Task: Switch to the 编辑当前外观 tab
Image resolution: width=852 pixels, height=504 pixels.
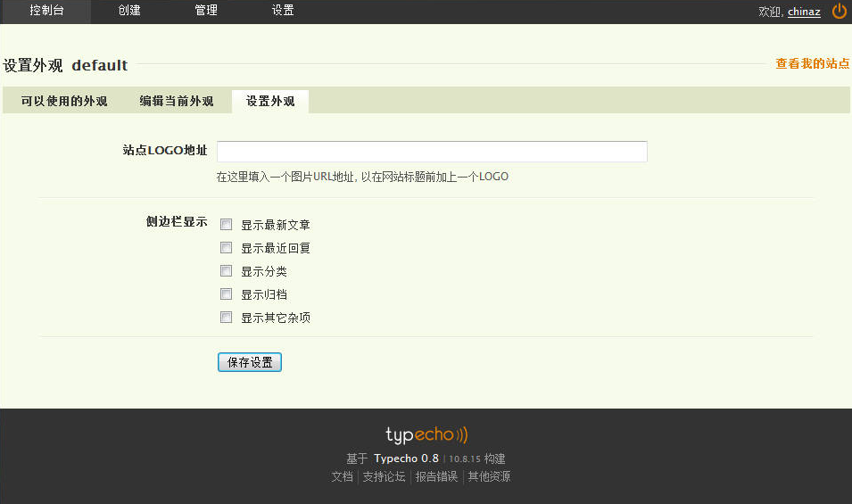Action: 177,101
